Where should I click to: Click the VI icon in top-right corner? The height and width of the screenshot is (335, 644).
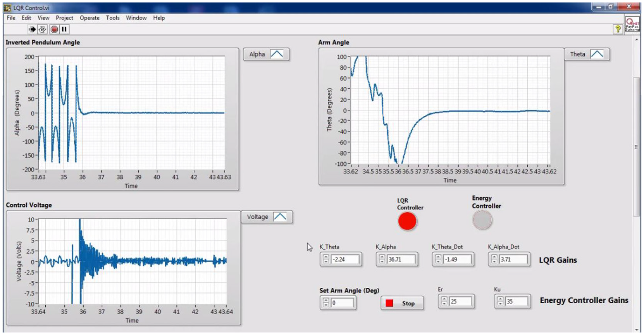point(632,24)
